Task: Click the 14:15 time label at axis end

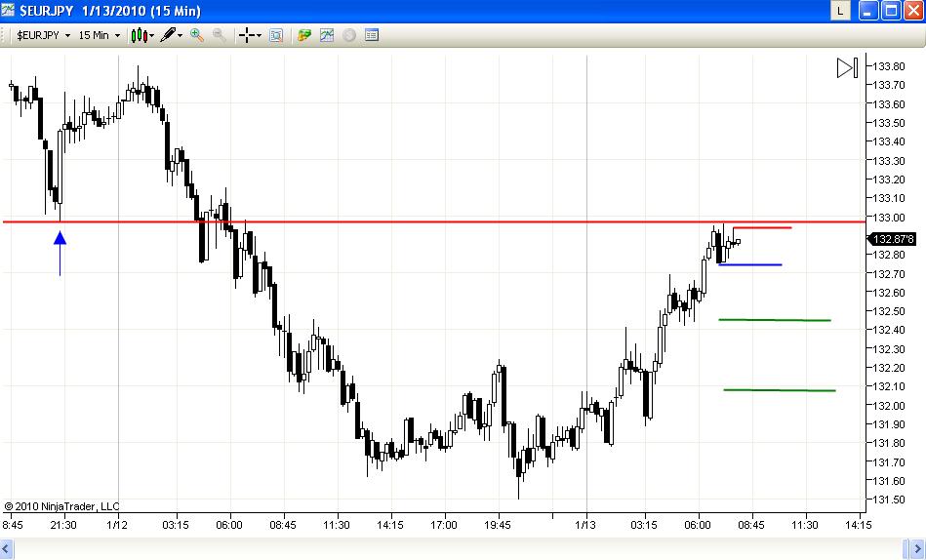Action: (x=858, y=525)
